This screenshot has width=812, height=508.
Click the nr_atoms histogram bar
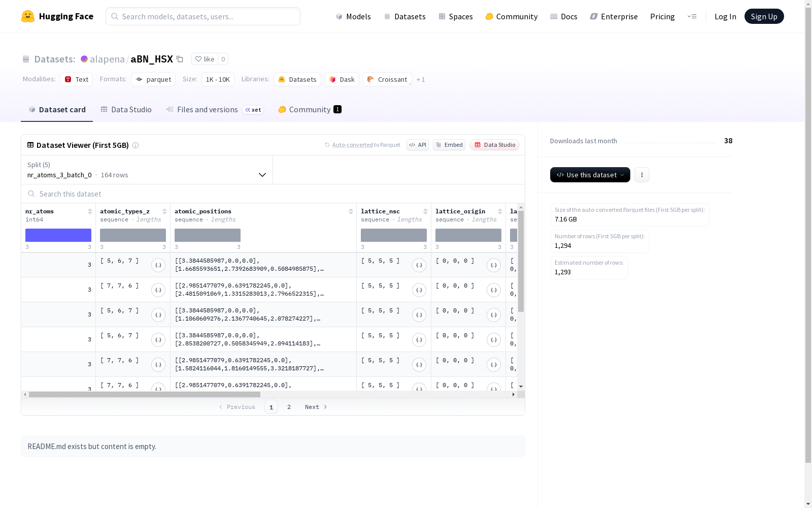pyautogui.click(x=58, y=235)
